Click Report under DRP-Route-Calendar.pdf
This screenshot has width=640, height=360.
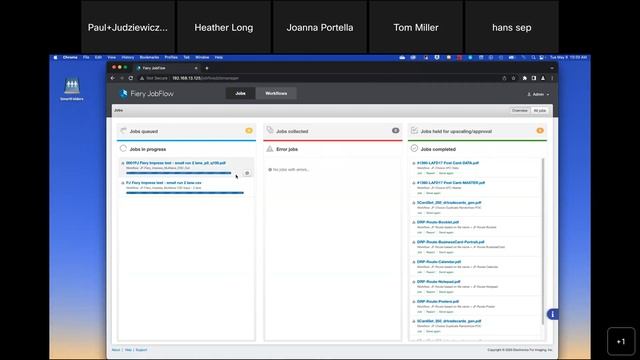[x=431, y=272]
